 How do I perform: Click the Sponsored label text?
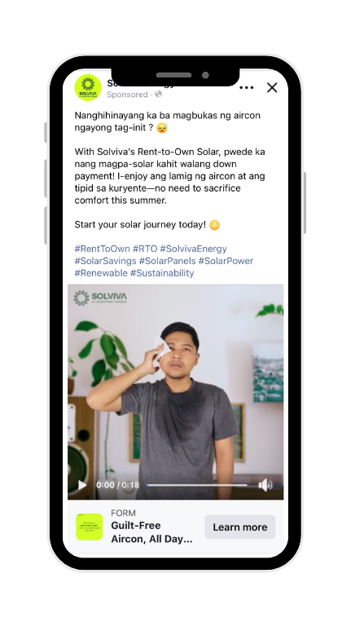(x=127, y=95)
